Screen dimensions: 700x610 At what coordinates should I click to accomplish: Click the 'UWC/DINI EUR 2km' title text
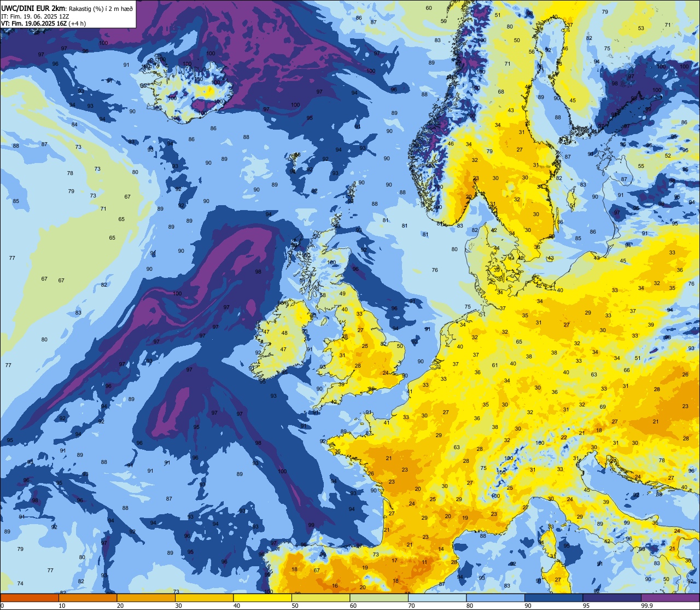[x=34, y=8]
